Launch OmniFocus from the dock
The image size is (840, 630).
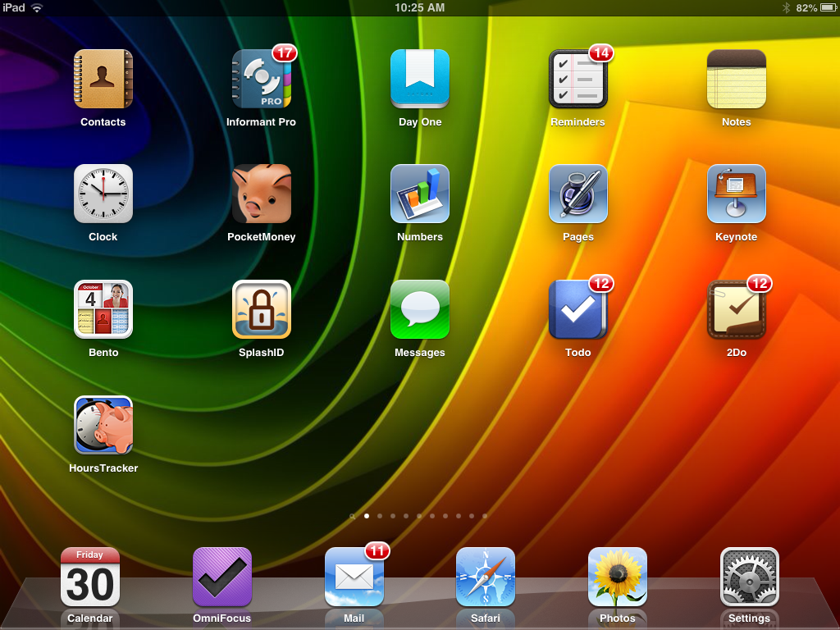pyautogui.click(x=221, y=577)
